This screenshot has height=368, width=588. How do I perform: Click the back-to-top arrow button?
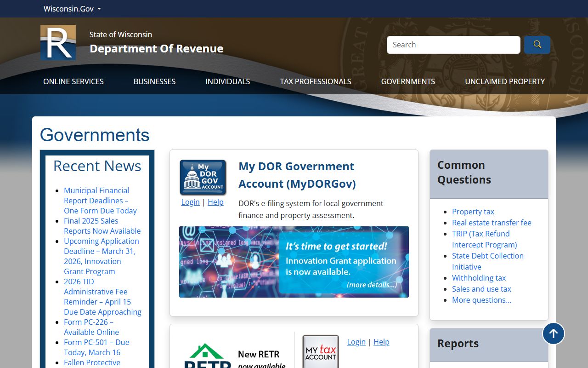pos(554,333)
